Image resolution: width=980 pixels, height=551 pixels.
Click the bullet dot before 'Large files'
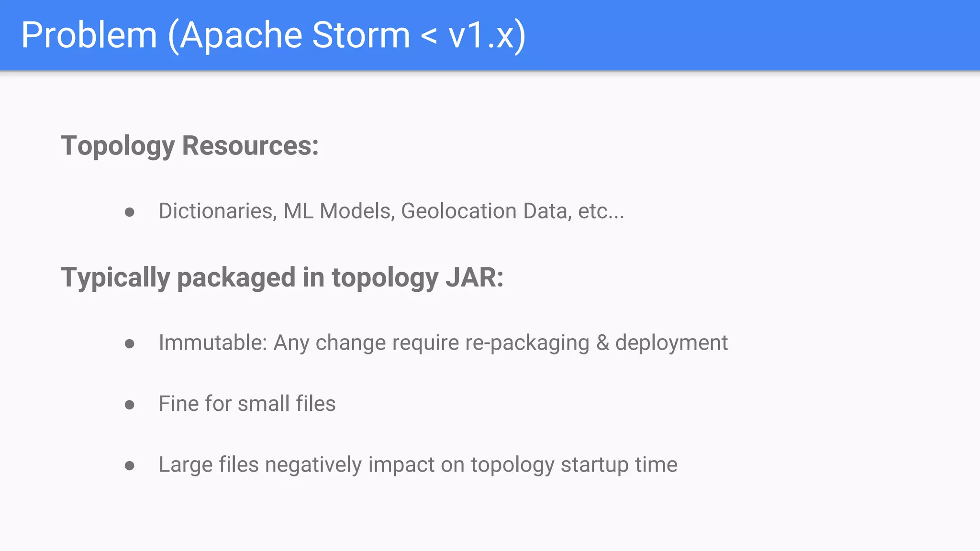pyautogui.click(x=129, y=465)
